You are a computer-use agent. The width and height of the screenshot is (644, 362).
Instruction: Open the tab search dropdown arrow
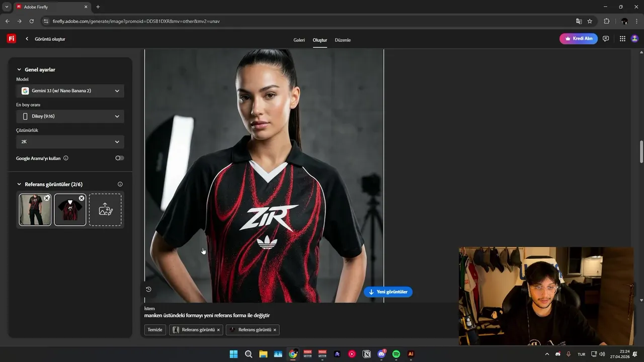click(x=7, y=7)
